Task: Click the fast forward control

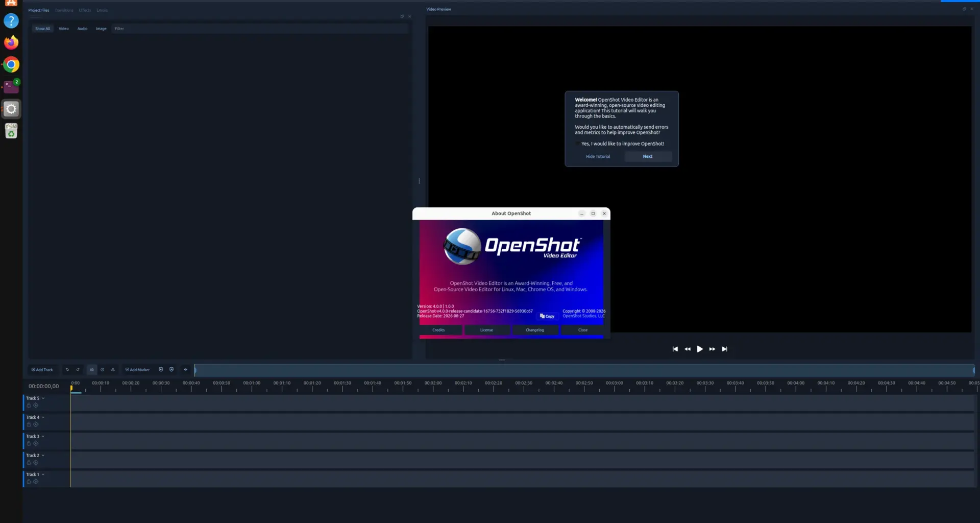Action: (x=712, y=349)
